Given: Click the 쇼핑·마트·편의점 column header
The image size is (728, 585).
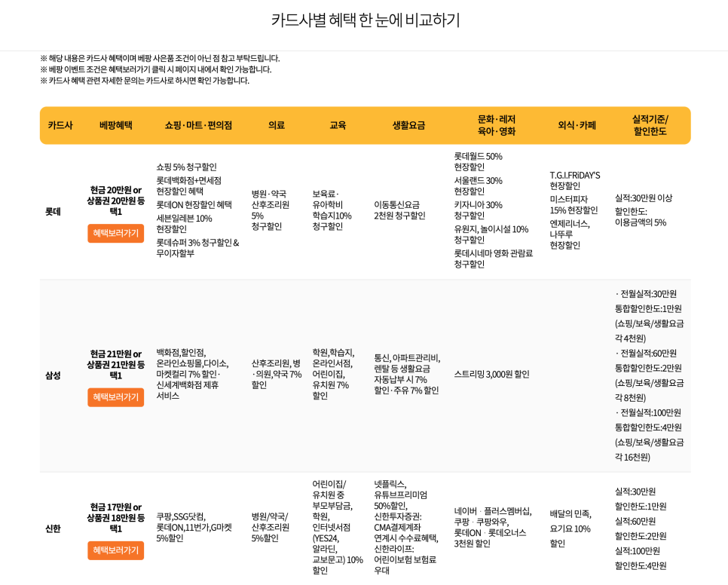Looking at the screenshot, I should coord(198,125).
